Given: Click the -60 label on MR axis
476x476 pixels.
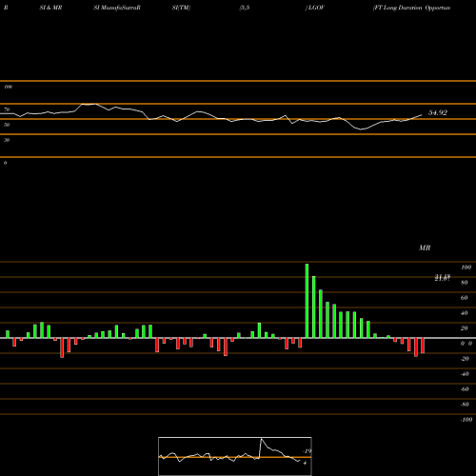Looking at the screenshot, I should pyautogui.click(x=465, y=389).
